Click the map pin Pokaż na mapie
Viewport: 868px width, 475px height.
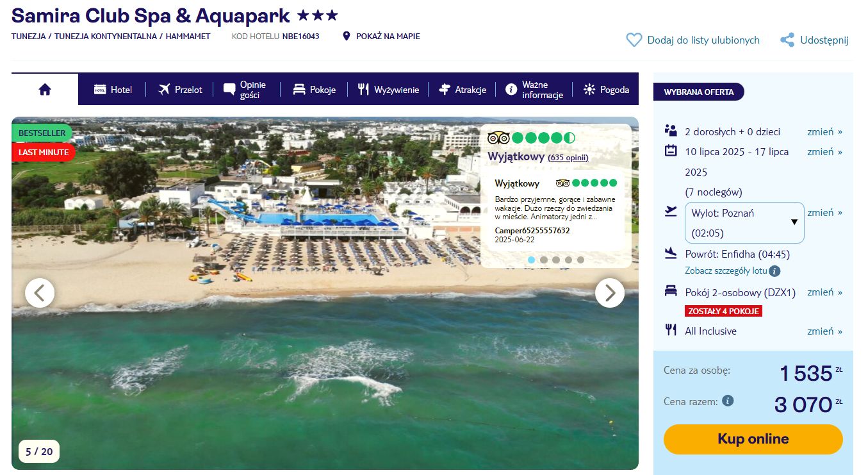coord(347,37)
